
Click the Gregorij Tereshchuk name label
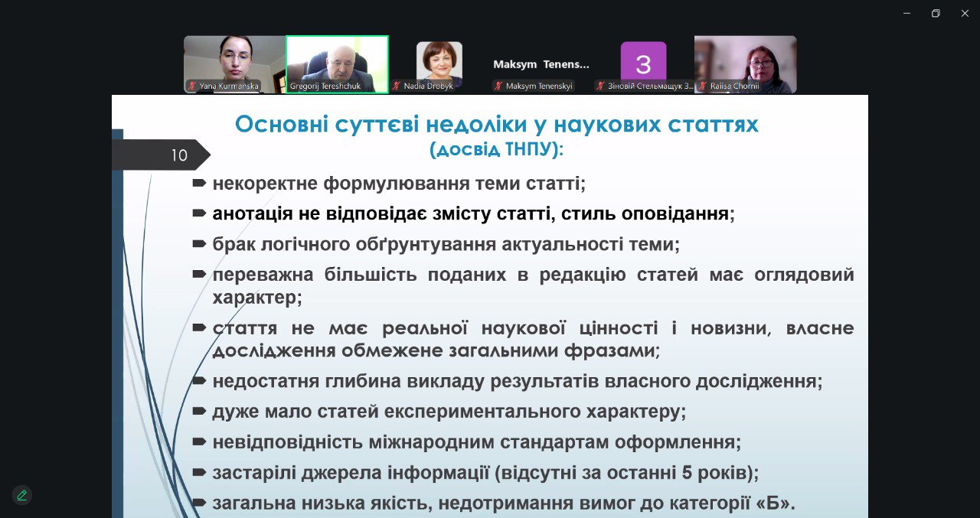point(325,86)
